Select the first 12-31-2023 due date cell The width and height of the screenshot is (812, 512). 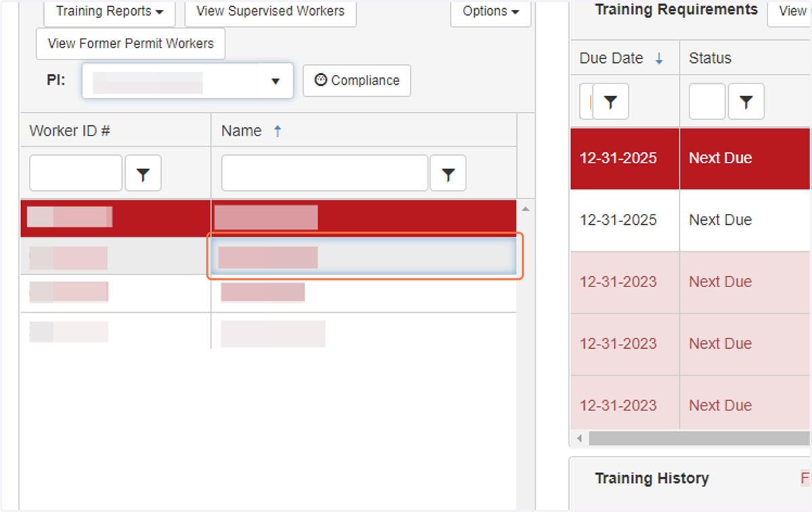click(x=625, y=282)
